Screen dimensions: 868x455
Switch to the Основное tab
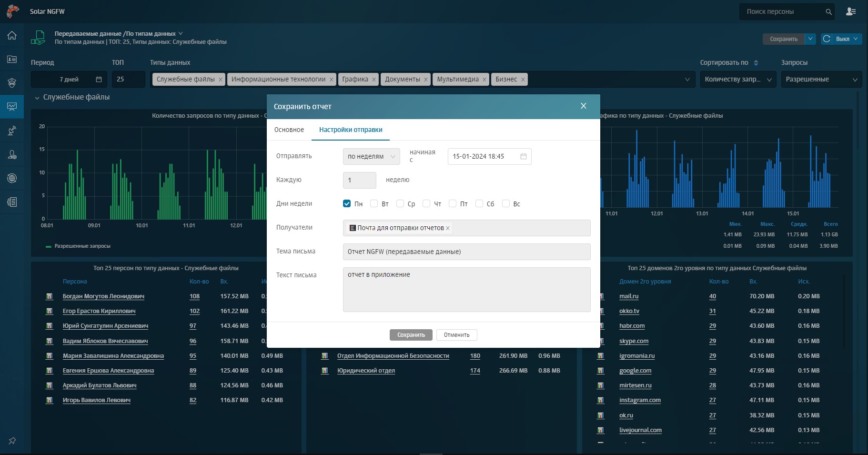point(289,130)
